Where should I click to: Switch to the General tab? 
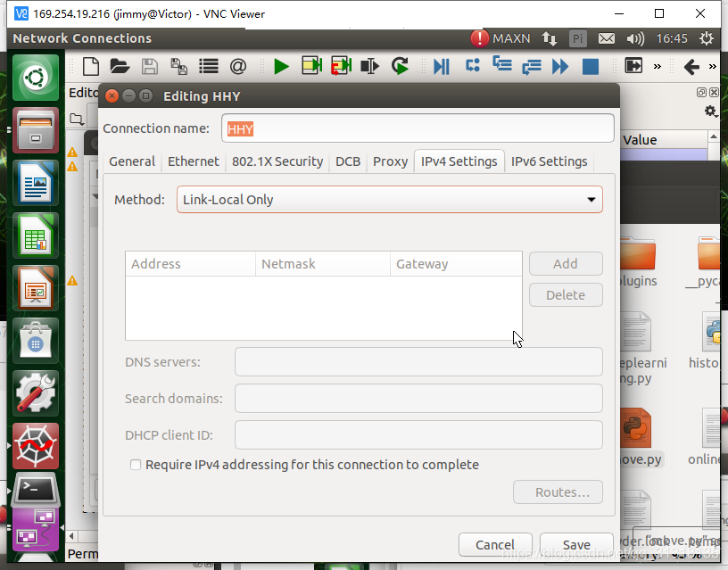coord(132,161)
